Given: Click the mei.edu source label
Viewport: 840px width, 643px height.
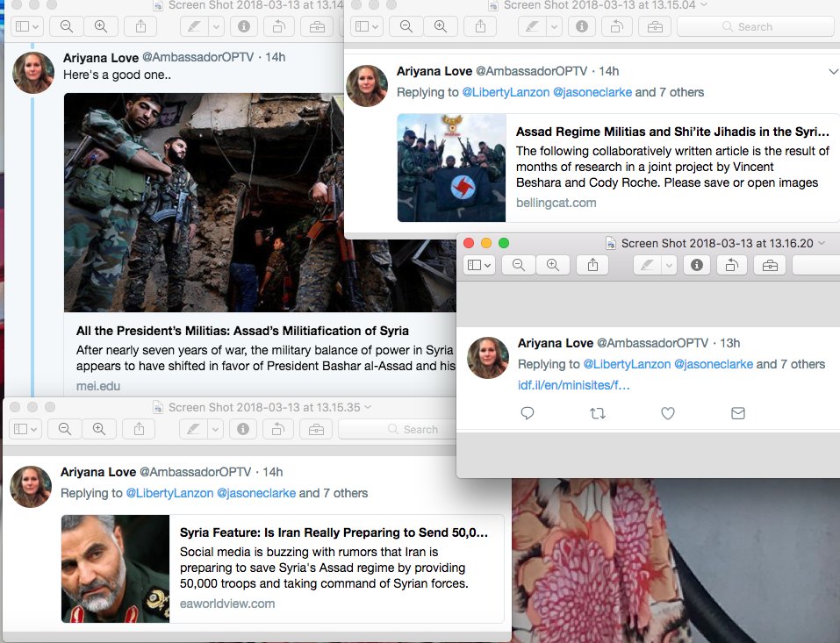Looking at the screenshot, I should click(98, 386).
